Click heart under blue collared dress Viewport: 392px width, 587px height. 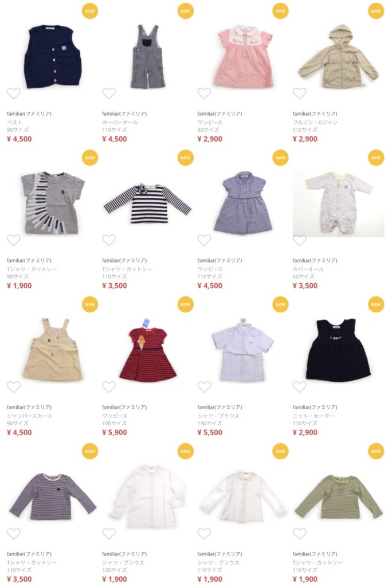click(205, 240)
